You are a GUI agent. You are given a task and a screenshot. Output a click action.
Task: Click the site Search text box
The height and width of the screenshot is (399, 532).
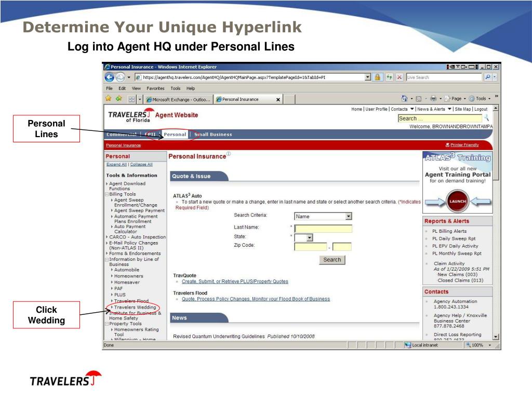click(x=440, y=118)
